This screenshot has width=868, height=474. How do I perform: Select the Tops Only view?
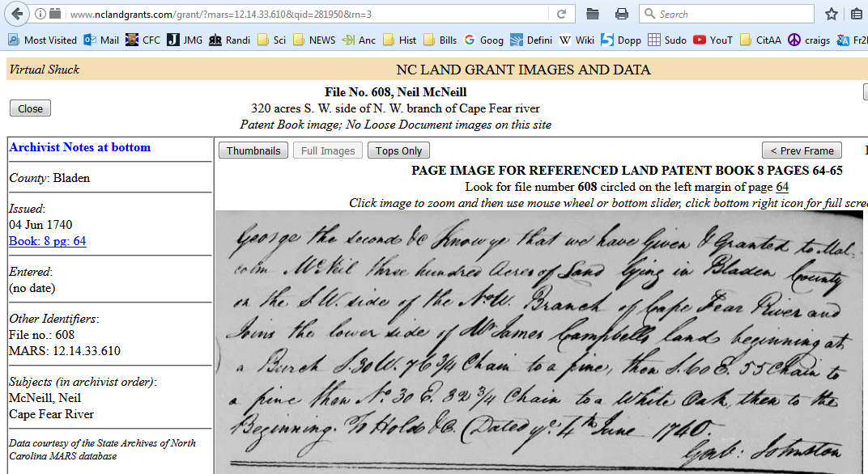398,150
